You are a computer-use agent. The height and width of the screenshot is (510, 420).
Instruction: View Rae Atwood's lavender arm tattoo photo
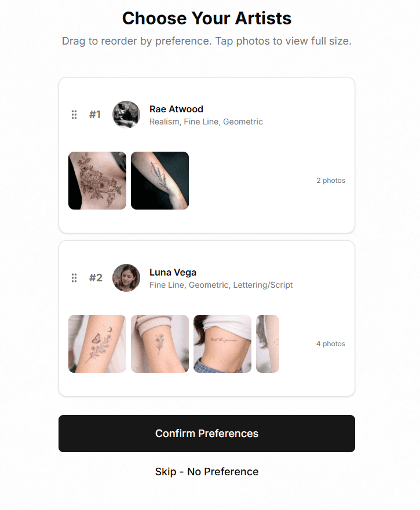160,181
